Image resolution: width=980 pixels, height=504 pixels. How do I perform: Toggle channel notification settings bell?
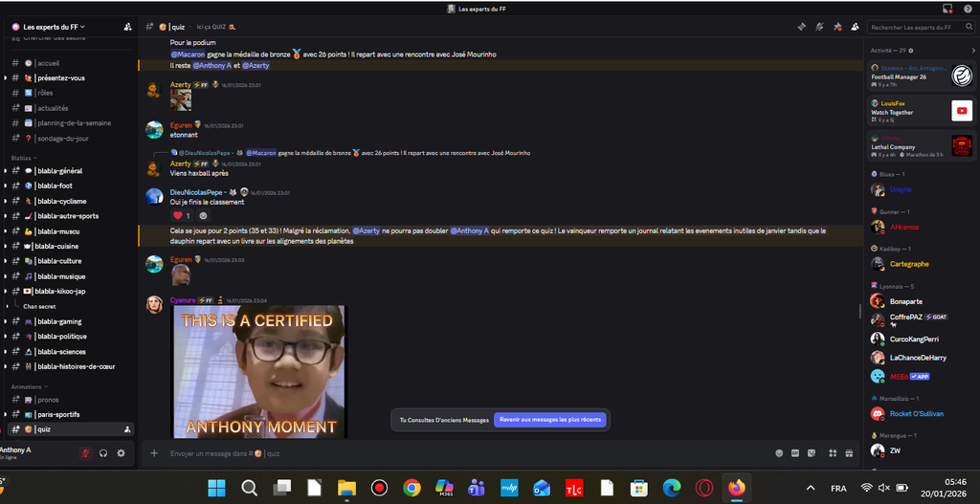[x=819, y=27]
